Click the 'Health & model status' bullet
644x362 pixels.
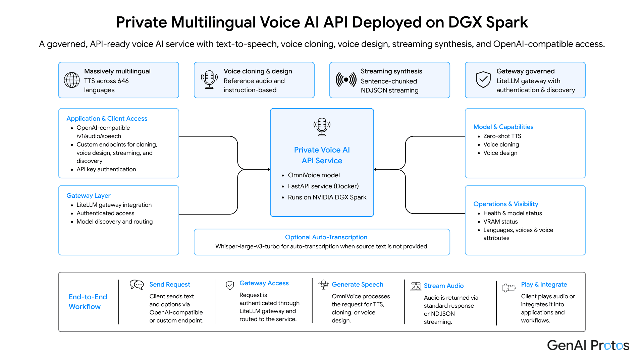click(x=513, y=214)
